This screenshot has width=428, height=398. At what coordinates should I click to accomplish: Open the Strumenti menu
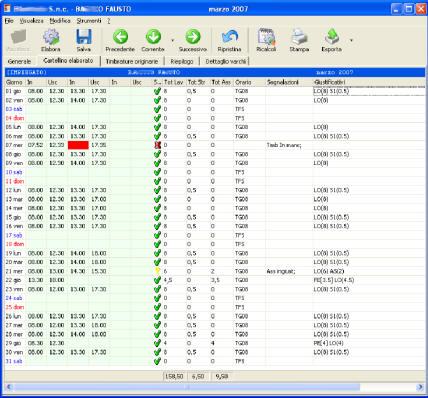coord(89,21)
